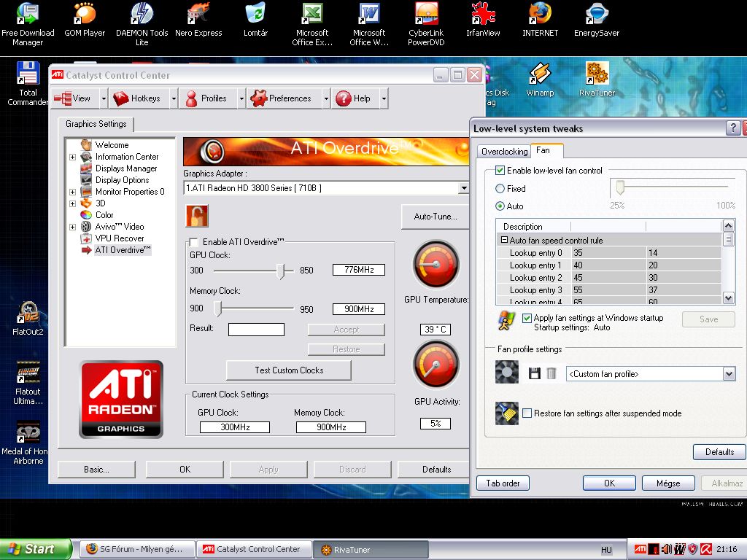Click the Start button on the taskbar
This screenshot has width=747, height=560.
(x=35, y=549)
